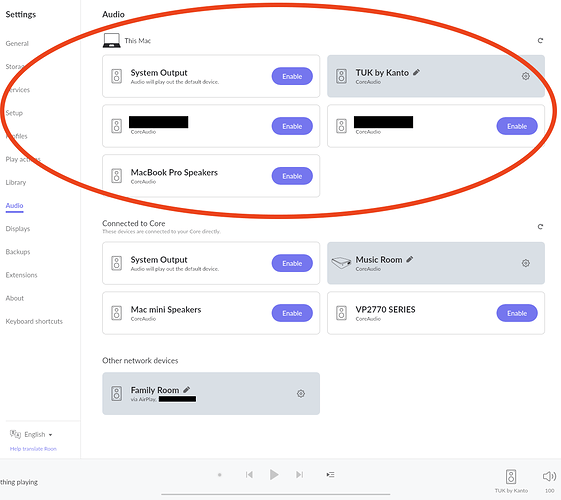
Task: Open the play queue icon
Action: click(x=330, y=475)
